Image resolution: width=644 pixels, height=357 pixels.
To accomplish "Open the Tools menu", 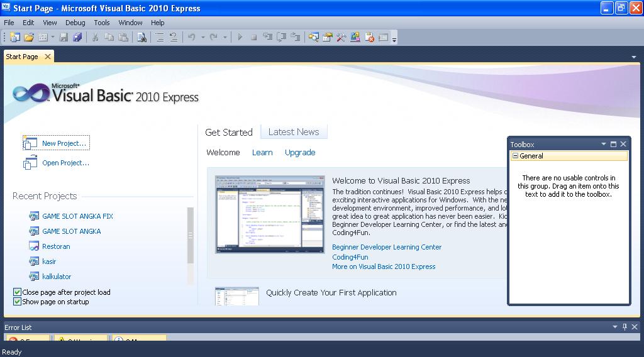I will (102, 23).
